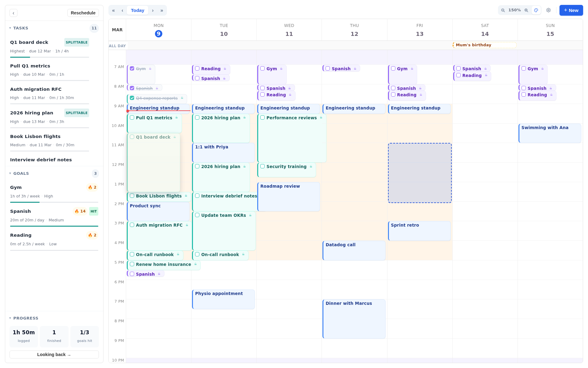Click the Spanish goal streak badge showing 14
This screenshot has height=368, width=588.
coord(80,211)
